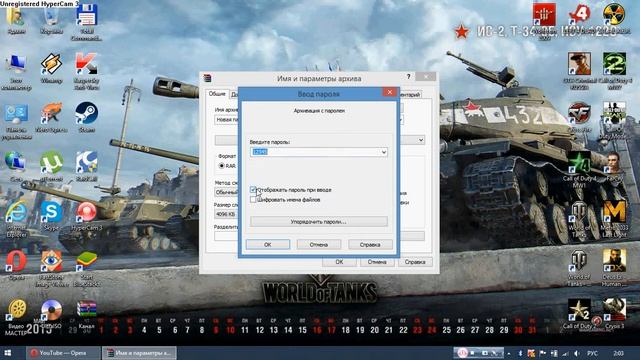Open the volume icon in system tray
This screenshot has width=640, height=360.
point(577,353)
